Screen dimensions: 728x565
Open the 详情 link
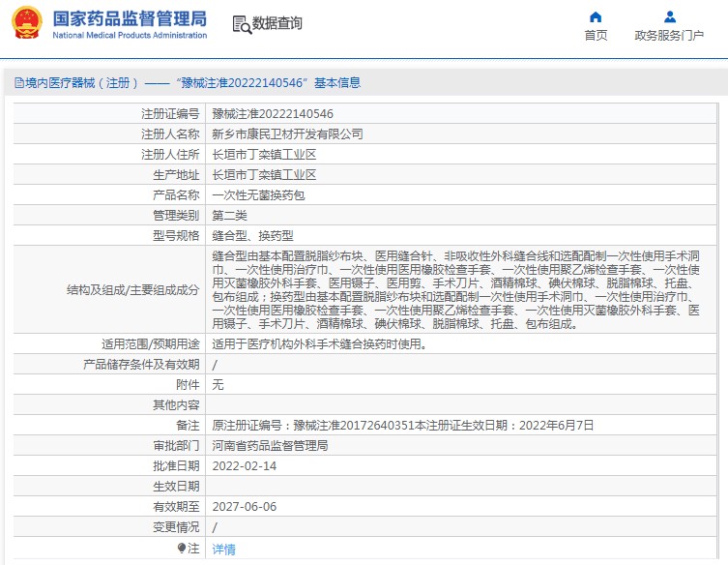pyautogui.click(x=223, y=550)
